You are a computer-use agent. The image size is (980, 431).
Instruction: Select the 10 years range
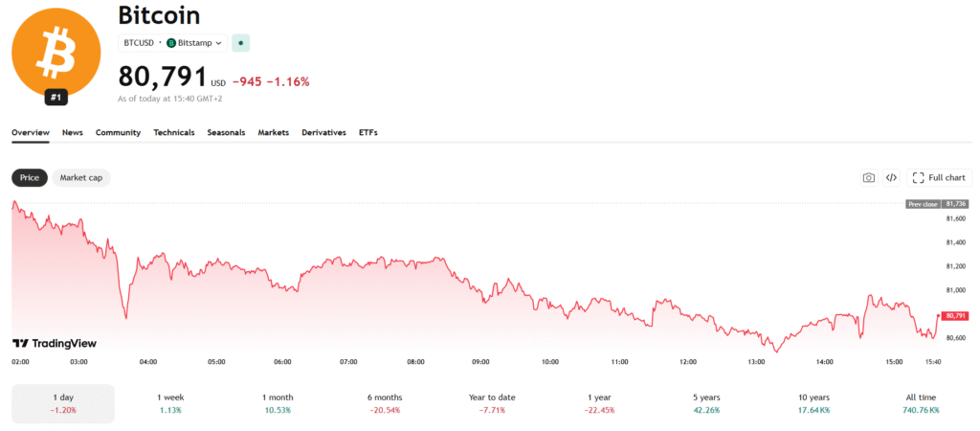coord(813,403)
